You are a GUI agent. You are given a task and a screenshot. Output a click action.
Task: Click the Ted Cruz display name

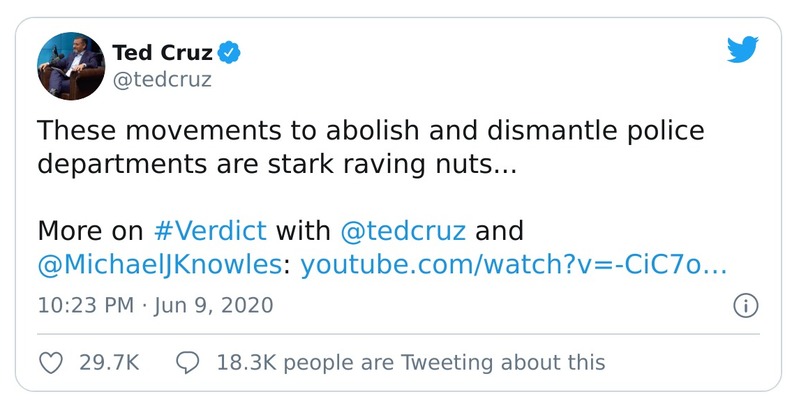(x=159, y=50)
